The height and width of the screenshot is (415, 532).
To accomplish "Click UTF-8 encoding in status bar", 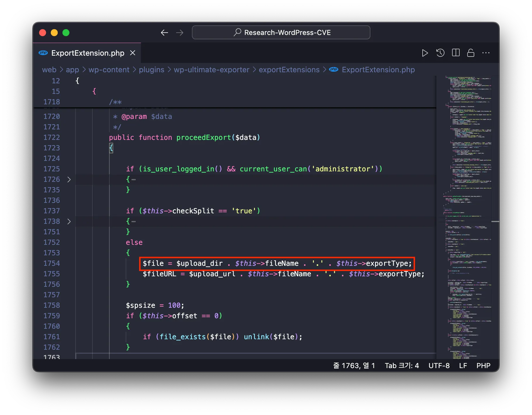I will point(439,366).
